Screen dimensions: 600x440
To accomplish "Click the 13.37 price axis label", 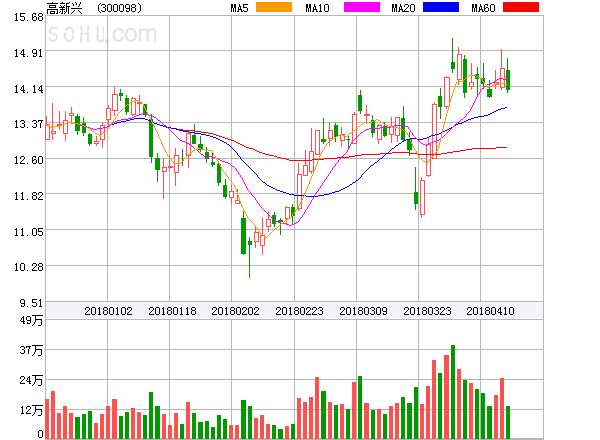I will click(28, 124).
